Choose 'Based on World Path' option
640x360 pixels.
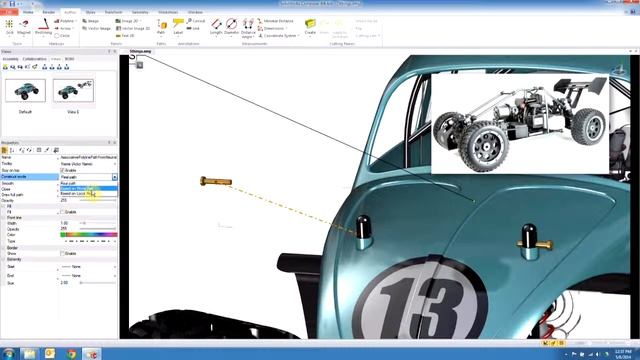[89, 189]
